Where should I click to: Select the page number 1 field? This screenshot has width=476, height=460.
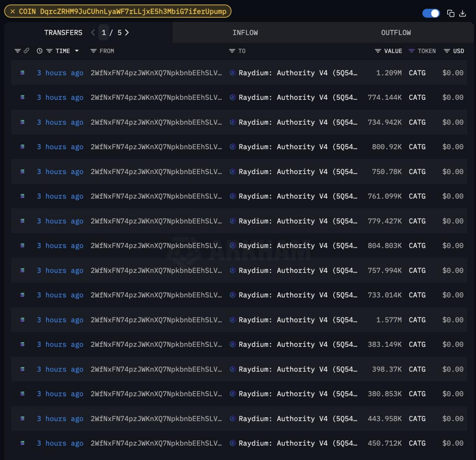point(104,32)
